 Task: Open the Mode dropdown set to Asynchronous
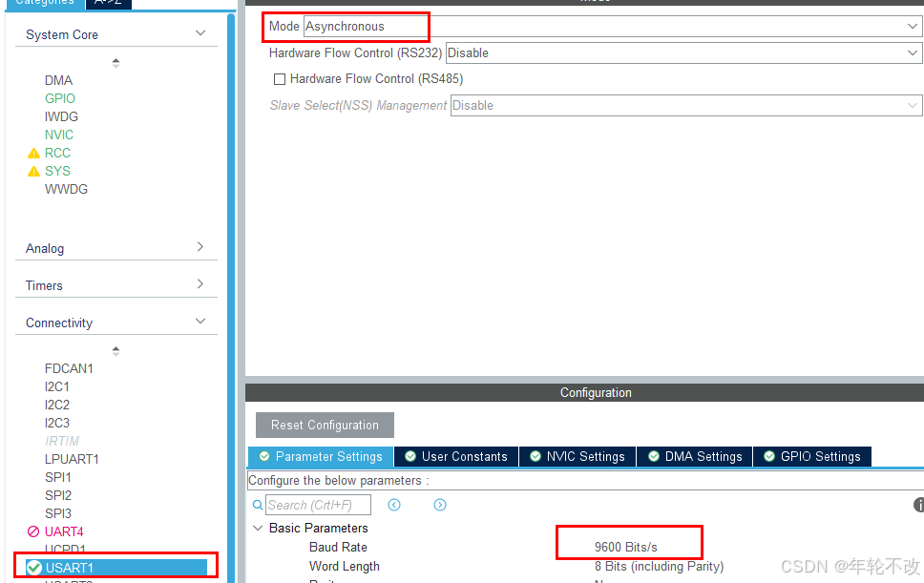coord(611,27)
